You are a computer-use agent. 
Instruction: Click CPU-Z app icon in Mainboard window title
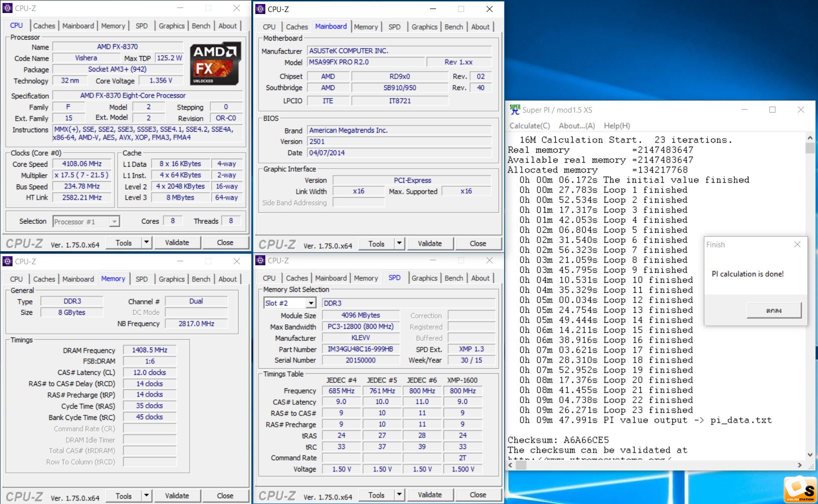[x=260, y=9]
